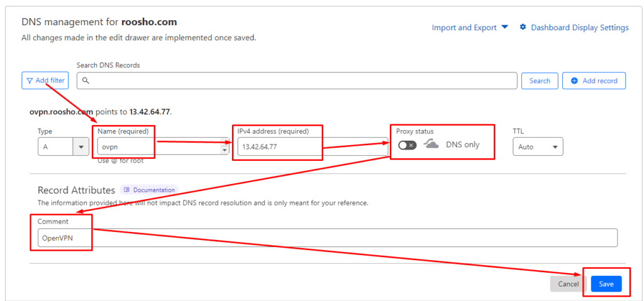
Task: Open the record Type dropdown showing A
Action: 64,146
